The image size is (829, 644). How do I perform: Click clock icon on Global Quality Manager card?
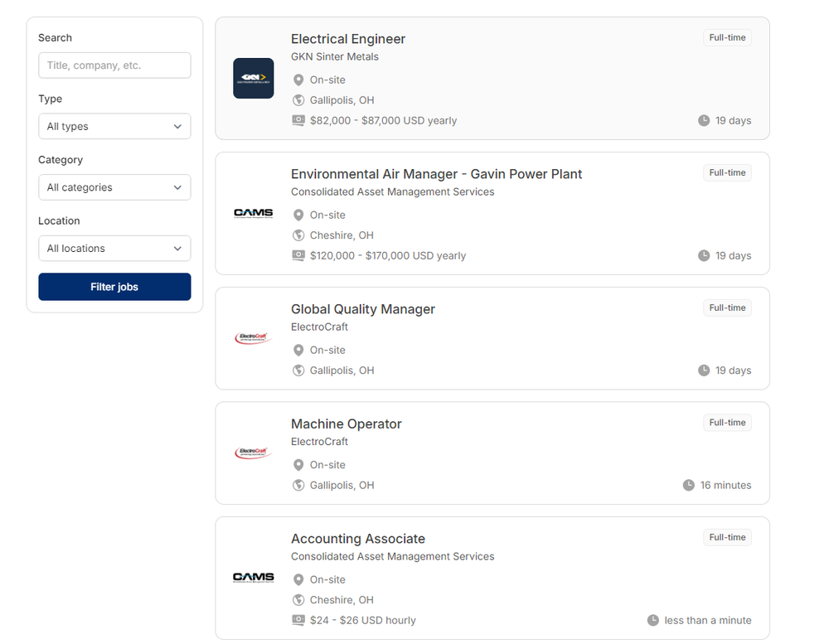tap(704, 370)
